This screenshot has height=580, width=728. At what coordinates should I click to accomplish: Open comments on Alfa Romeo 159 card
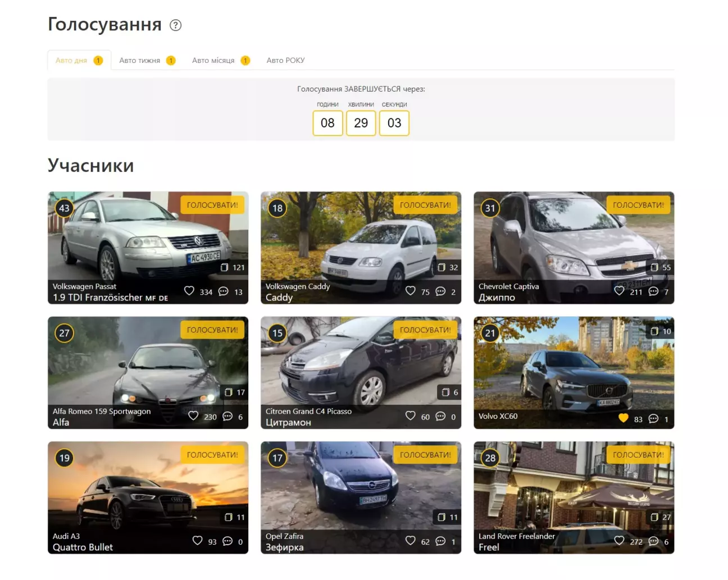(228, 417)
